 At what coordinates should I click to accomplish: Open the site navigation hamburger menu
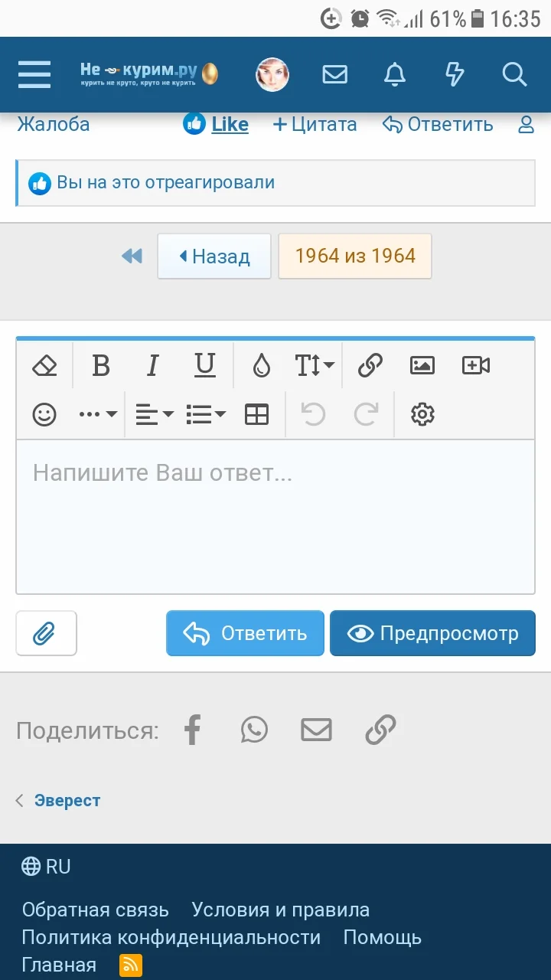34,74
